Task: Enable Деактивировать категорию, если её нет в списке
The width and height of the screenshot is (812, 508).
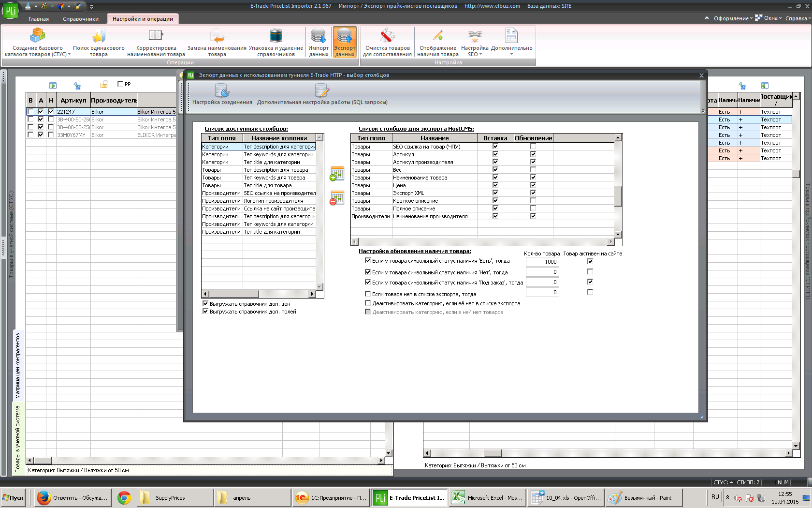Action: click(x=368, y=303)
